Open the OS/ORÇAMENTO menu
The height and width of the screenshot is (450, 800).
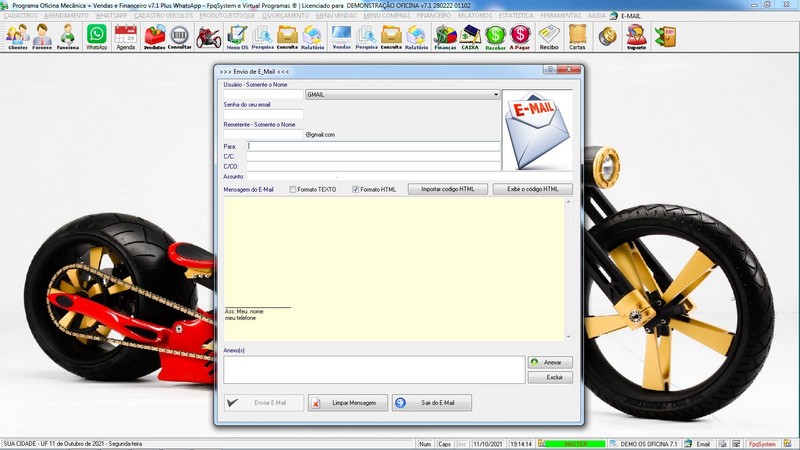point(285,16)
